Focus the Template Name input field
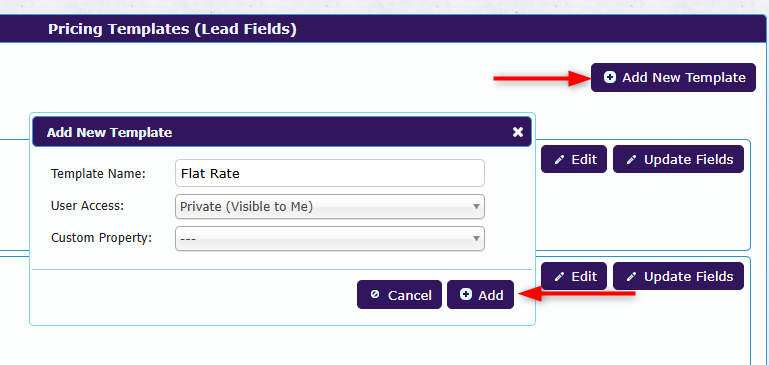 tap(330, 173)
